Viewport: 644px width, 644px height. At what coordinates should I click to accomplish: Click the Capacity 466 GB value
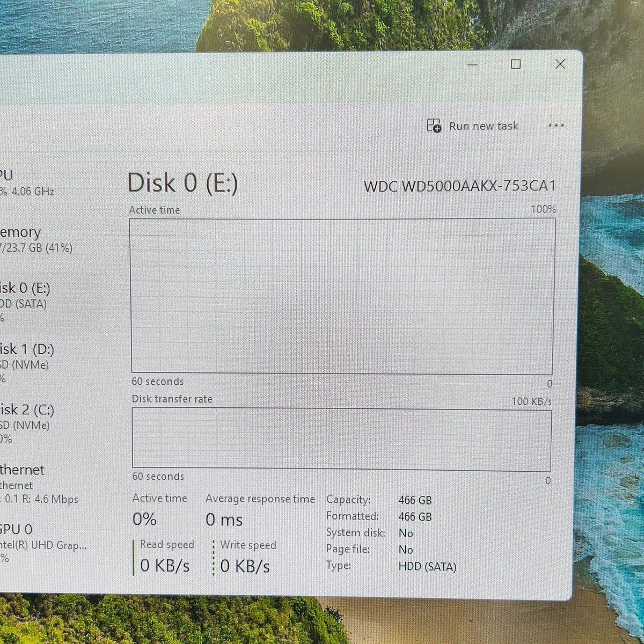(x=415, y=500)
